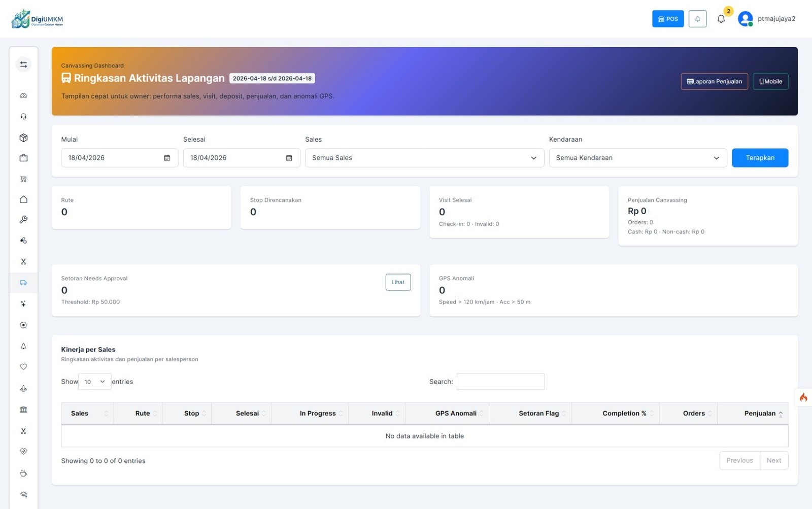Open the shopping cart sidebar icon

(23, 179)
